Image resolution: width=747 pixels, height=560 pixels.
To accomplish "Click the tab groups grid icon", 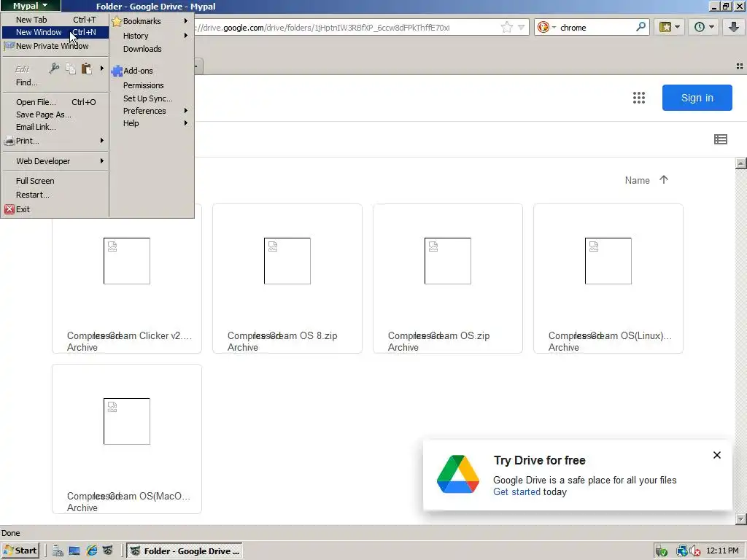I will coord(740,66).
